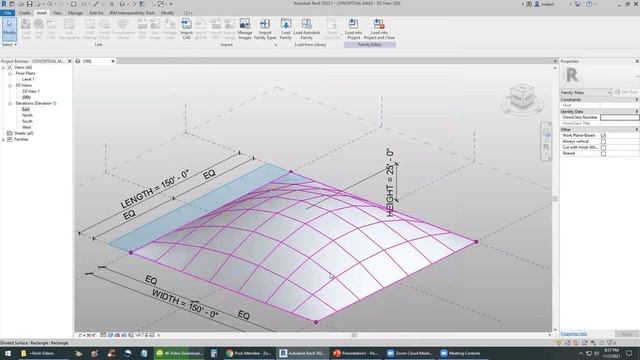Click the OmniClass Number input field

pyautogui.click(x=620, y=118)
